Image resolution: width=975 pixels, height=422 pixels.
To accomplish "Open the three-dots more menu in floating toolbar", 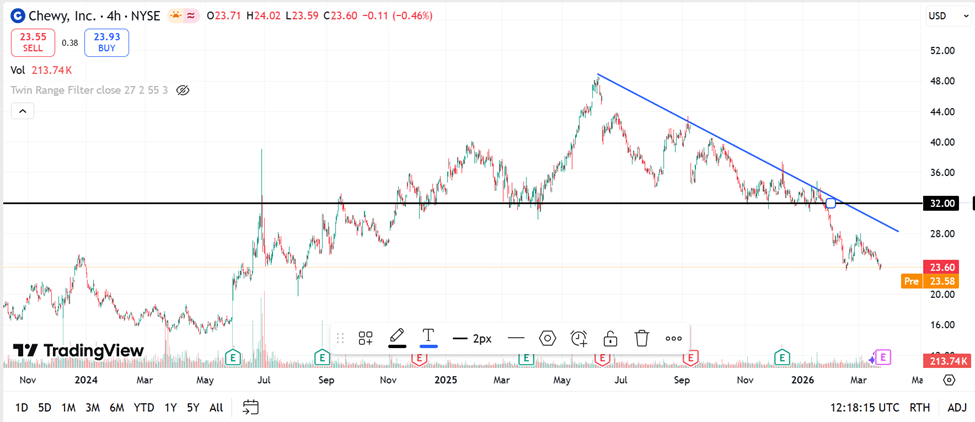I will 674,339.
